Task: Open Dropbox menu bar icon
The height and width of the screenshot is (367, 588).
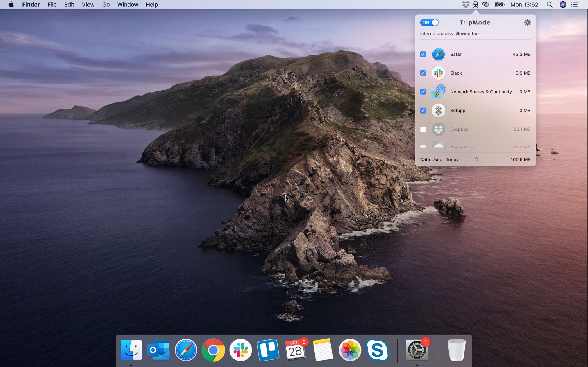Action: 466,4
